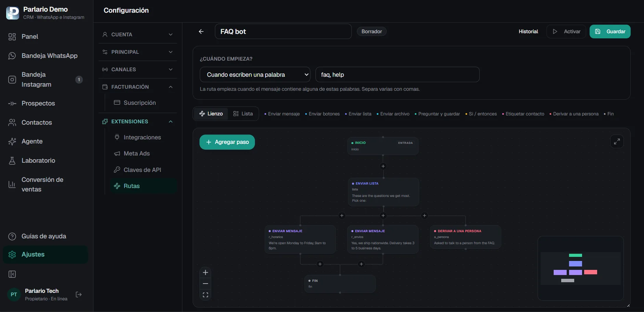Zoom out on the canvas
This screenshot has height=312, width=644.
[205, 284]
